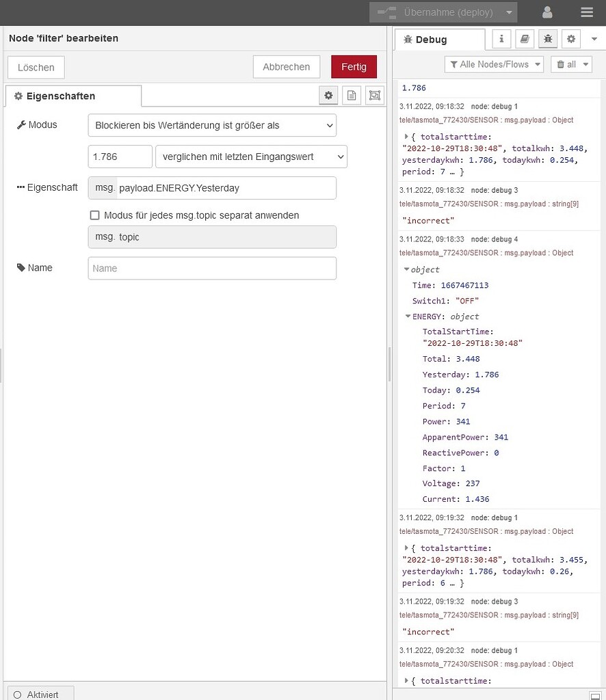
Task: Open the help book sidebar tab
Action: 524,39
